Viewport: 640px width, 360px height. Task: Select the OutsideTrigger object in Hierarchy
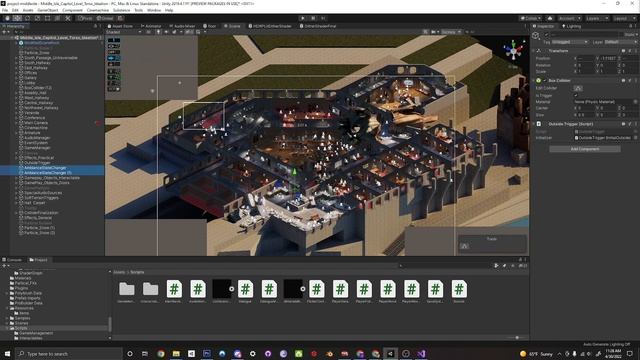[x=37, y=162]
